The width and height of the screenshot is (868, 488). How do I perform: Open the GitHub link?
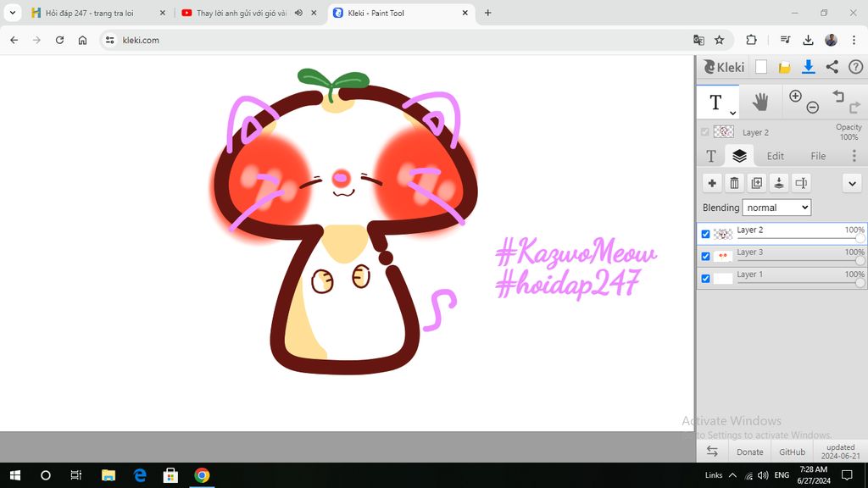[793, 452]
